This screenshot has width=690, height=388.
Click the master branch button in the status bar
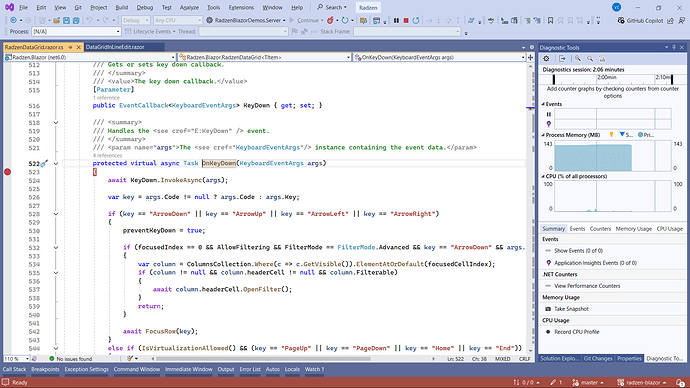tap(588, 383)
